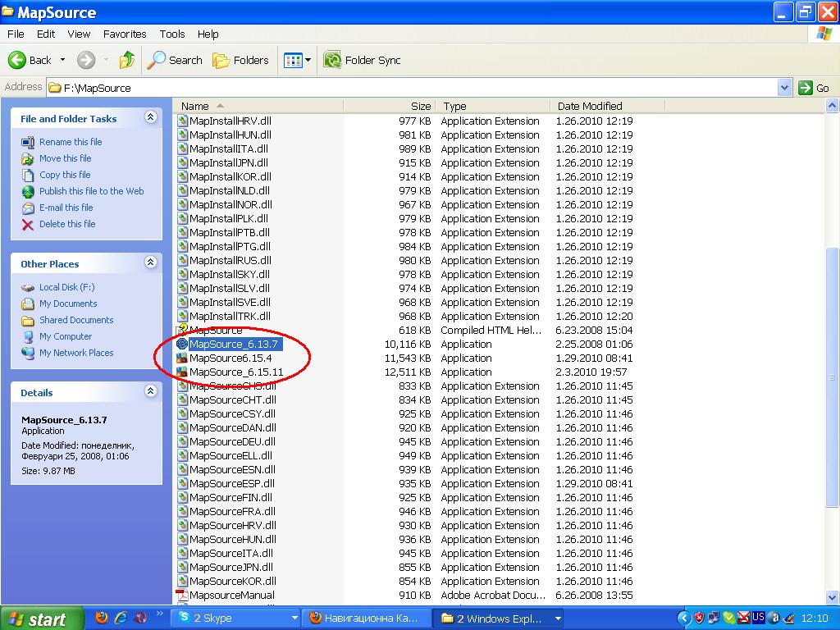Open the Search toolbar button
This screenshot has height=630, width=840.
coord(175,60)
